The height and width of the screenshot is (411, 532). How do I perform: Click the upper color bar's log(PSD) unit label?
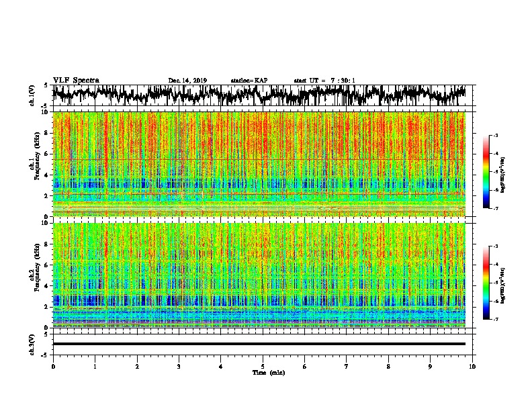[503, 175]
